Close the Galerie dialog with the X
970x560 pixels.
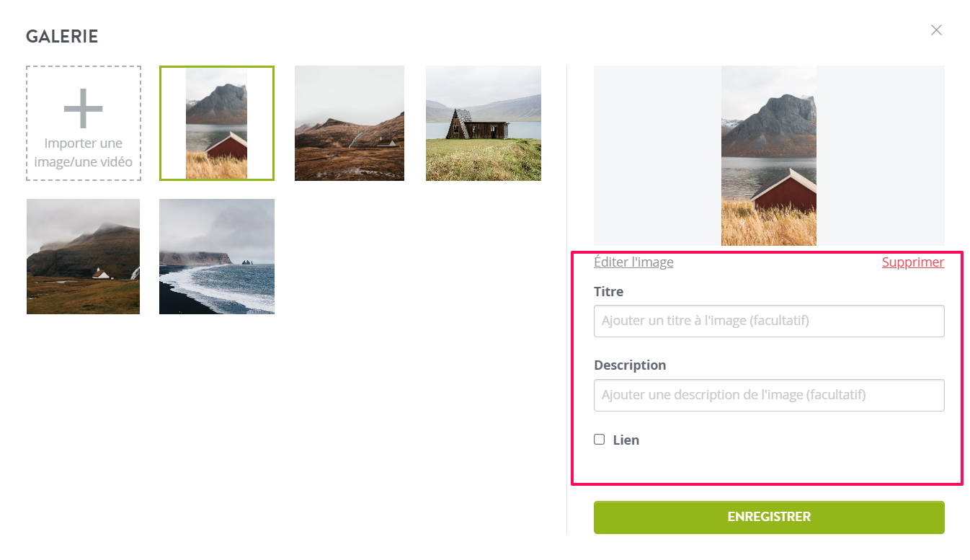[x=936, y=30]
